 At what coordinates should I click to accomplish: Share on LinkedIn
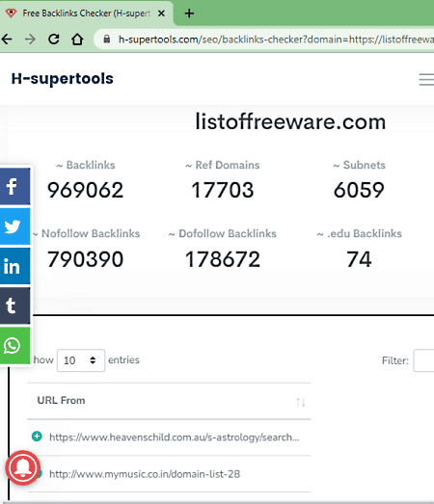pos(14,266)
